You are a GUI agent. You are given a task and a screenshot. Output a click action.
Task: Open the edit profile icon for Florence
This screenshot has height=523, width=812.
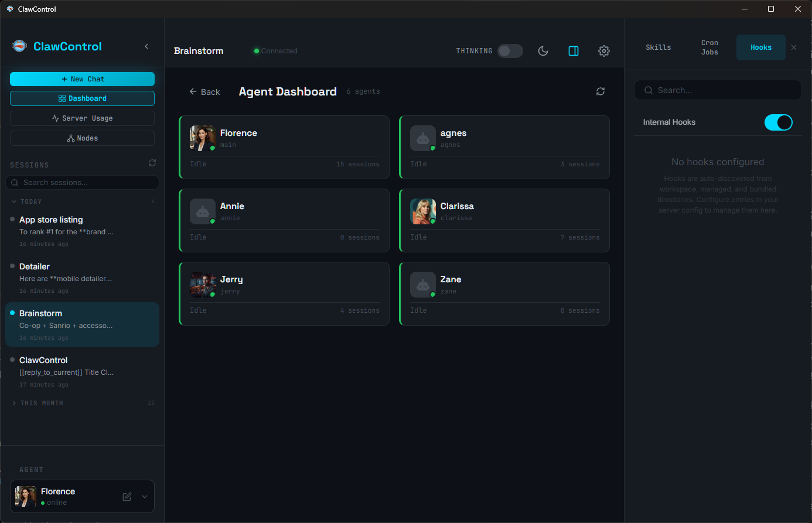[x=126, y=496]
